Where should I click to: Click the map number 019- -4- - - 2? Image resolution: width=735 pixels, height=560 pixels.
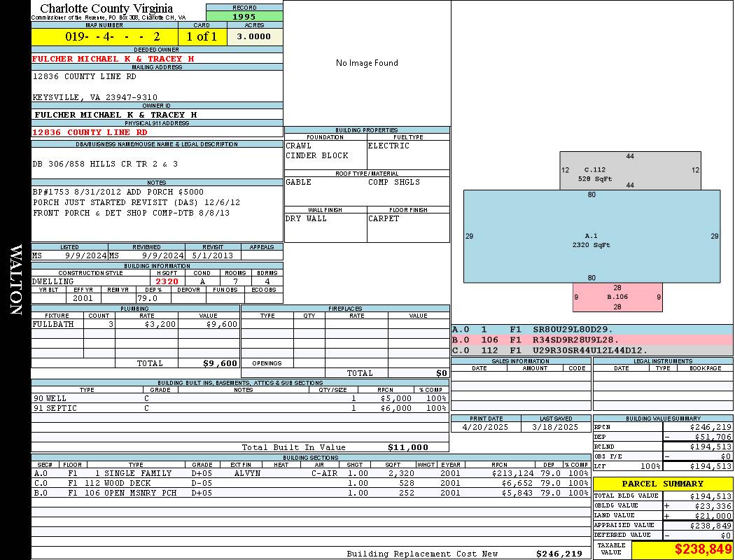tap(113, 36)
